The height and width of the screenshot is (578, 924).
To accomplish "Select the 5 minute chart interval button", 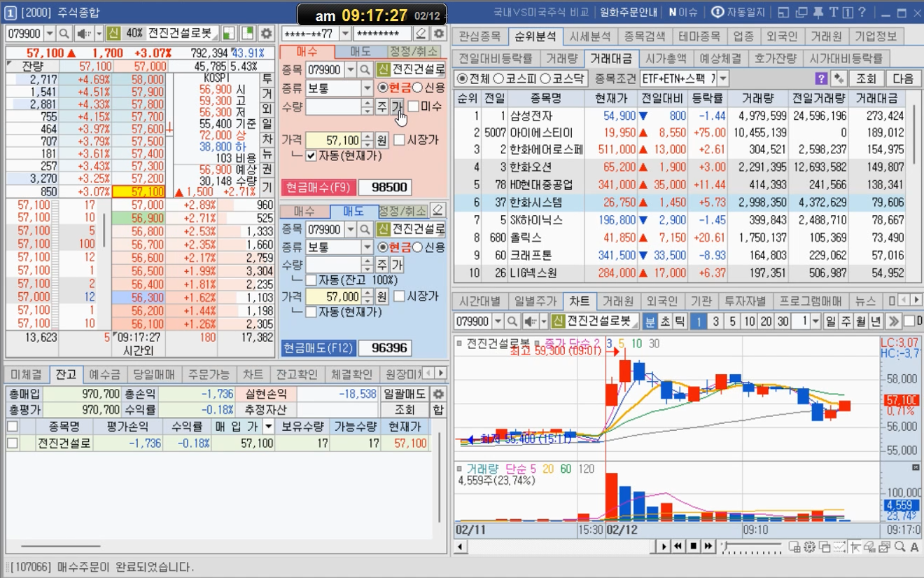I will [x=732, y=321].
